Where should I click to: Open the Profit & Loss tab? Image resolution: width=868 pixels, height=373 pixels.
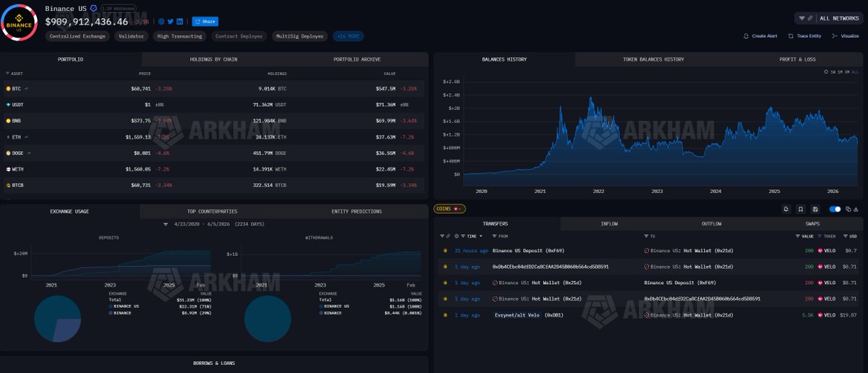coord(797,59)
